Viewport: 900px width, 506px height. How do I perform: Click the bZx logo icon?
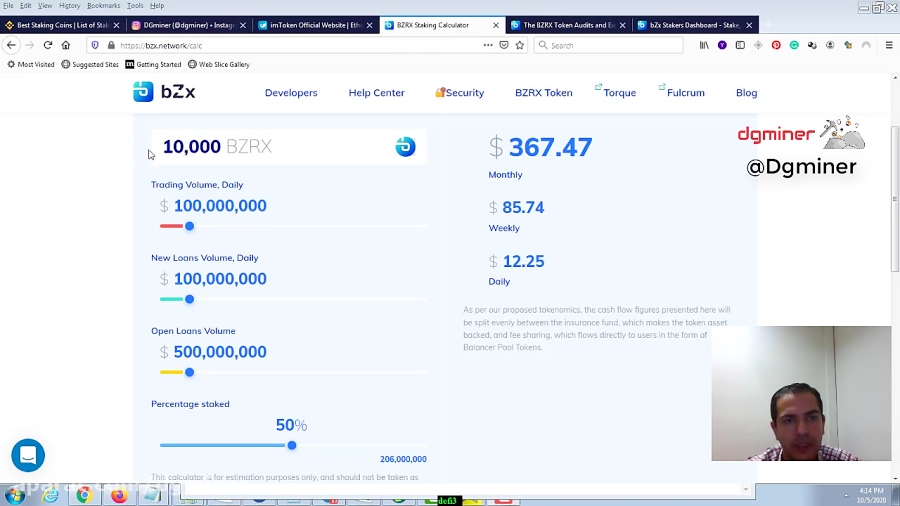[x=143, y=92]
